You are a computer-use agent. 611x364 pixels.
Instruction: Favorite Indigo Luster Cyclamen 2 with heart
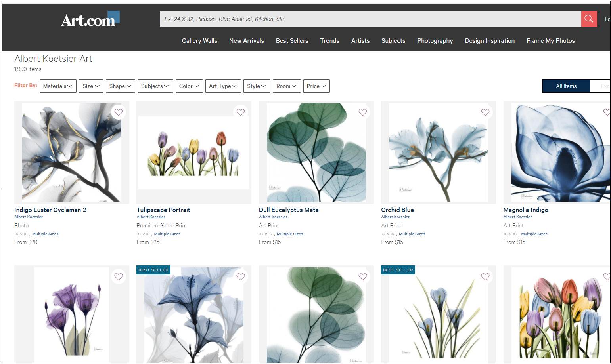[x=119, y=112]
